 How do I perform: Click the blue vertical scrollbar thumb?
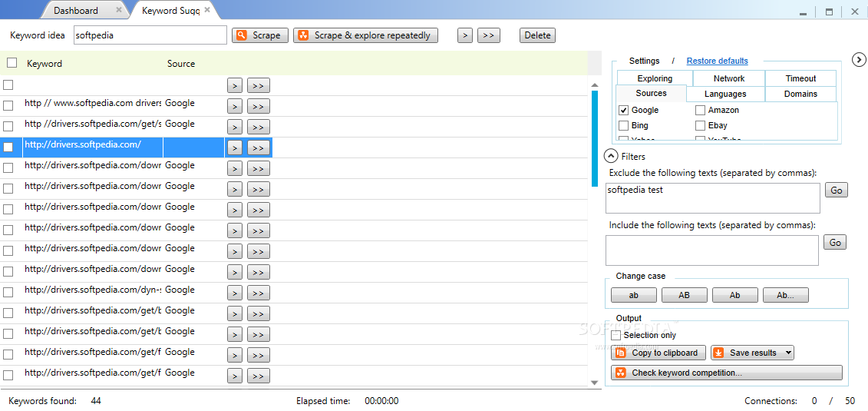pos(595,138)
